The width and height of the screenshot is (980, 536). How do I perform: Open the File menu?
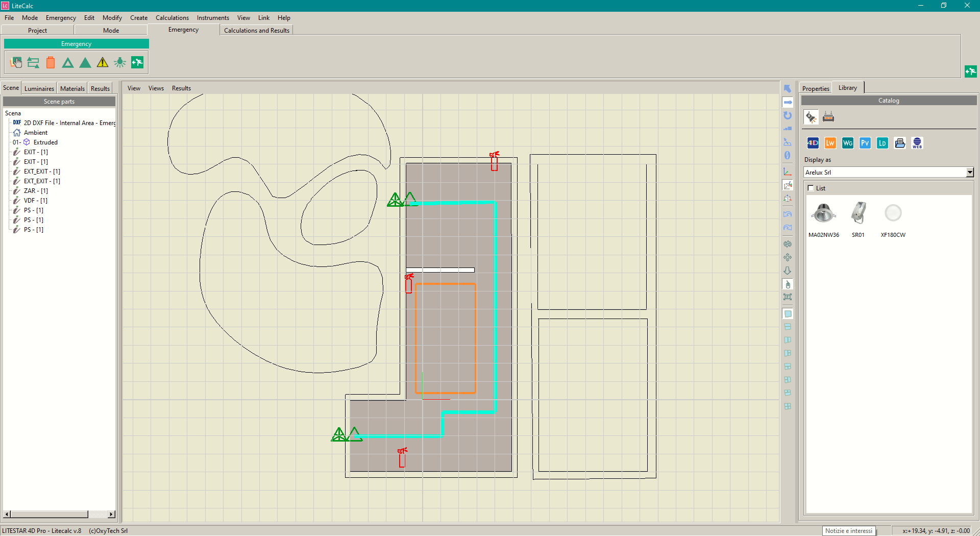pyautogui.click(x=9, y=18)
